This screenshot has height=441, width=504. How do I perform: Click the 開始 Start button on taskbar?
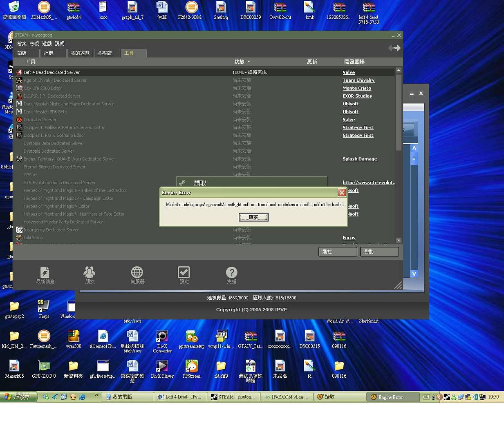[19, 396]
